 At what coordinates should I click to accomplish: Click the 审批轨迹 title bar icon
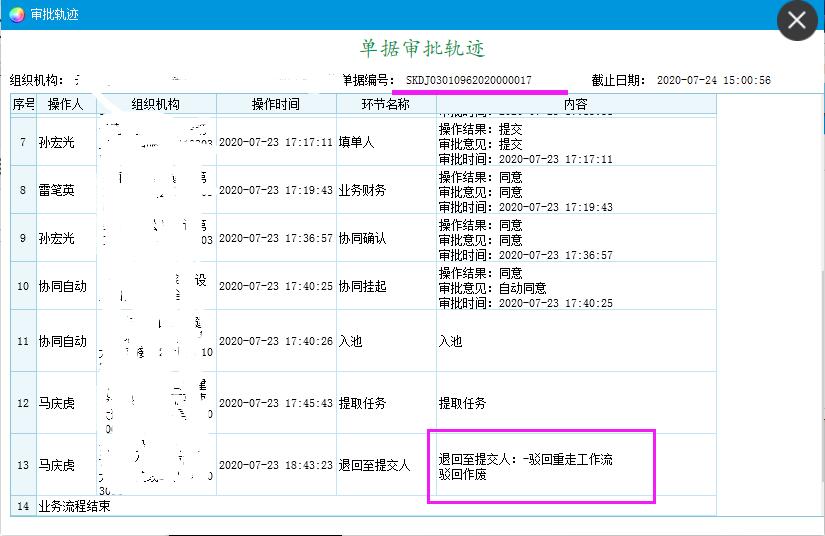[16, 14]
